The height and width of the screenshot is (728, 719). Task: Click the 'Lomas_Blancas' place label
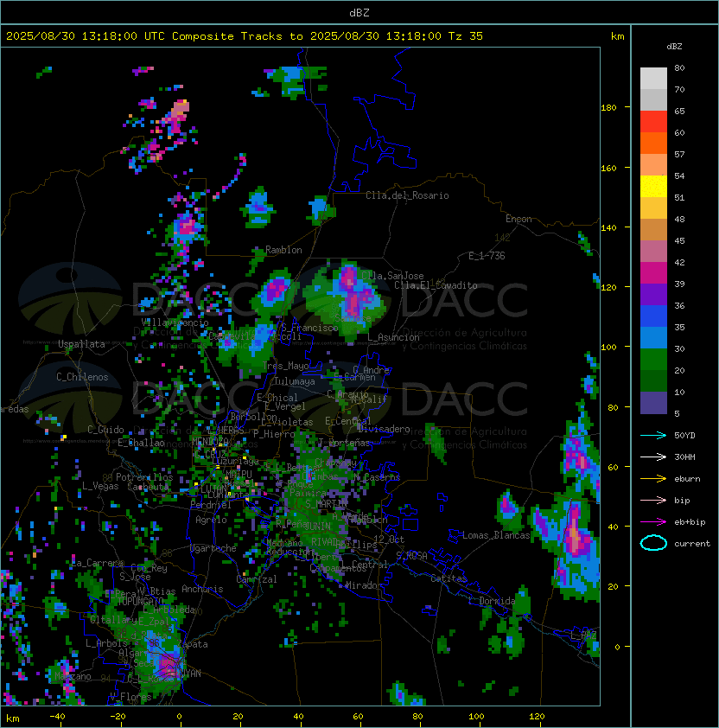(x=496, y=535)
